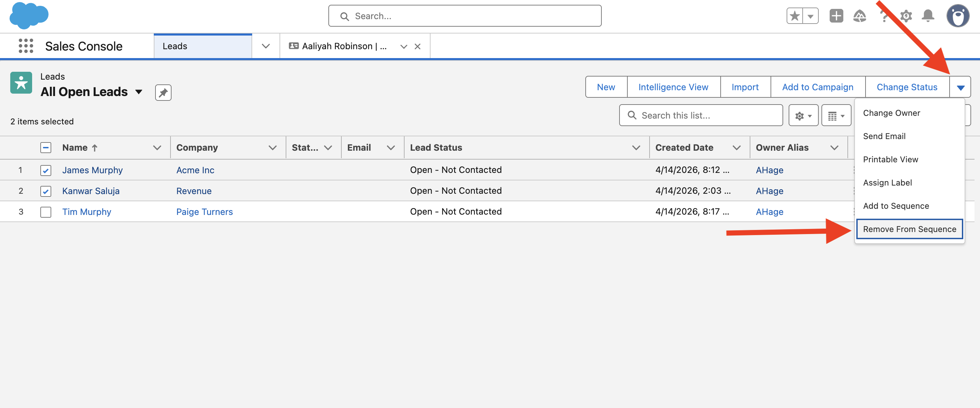This screenshot has height=408, width=980.
Task: Uncheck the James Murphy row checkbox
Action: (45, 170)
